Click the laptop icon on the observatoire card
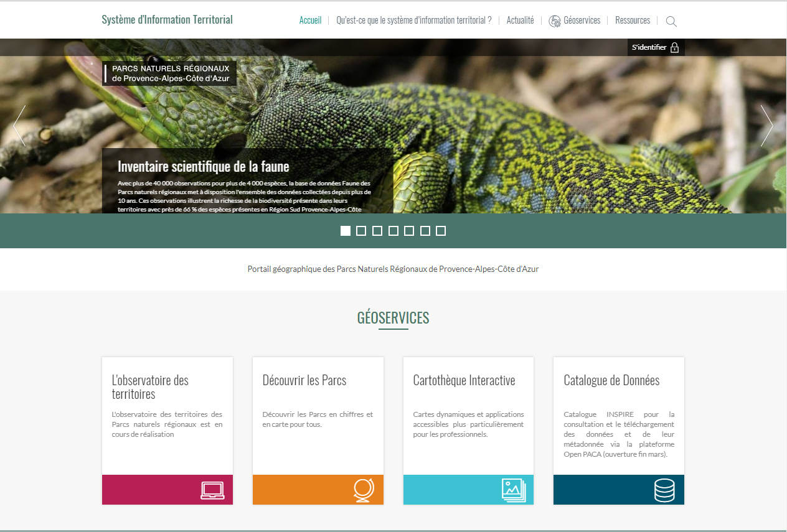This screenshot has height=532, width=787. click(212, 490)
